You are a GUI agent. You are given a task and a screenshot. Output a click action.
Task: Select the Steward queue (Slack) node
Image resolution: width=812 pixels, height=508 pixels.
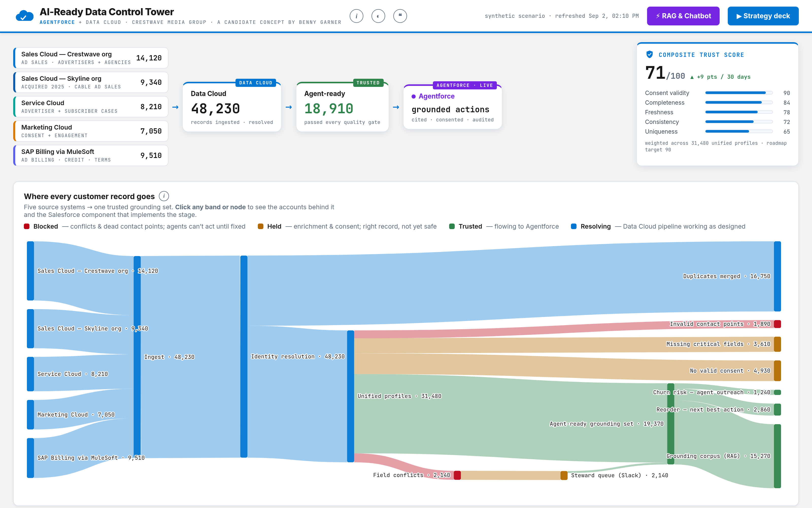pyautogui.click(x=564, y=475)
